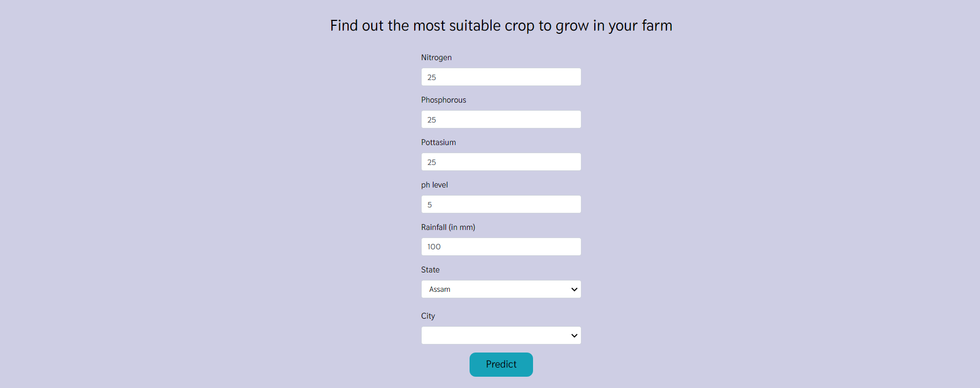Open the City dropdown
This screenshot has height=388, width=980.
tap(501, 335)
